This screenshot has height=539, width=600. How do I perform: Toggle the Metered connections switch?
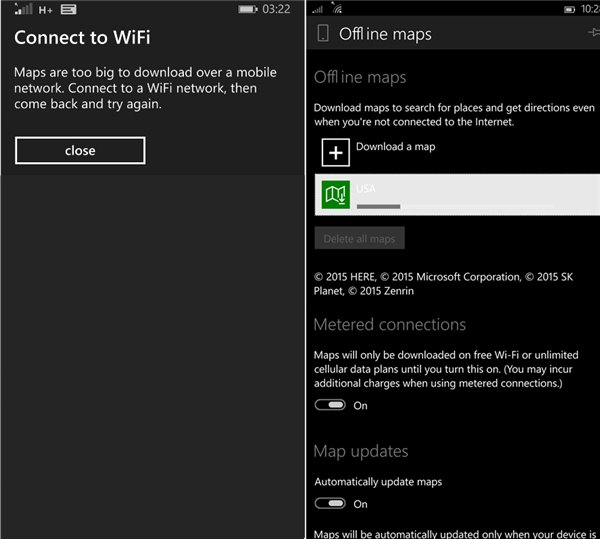click(x=330, y=405)
